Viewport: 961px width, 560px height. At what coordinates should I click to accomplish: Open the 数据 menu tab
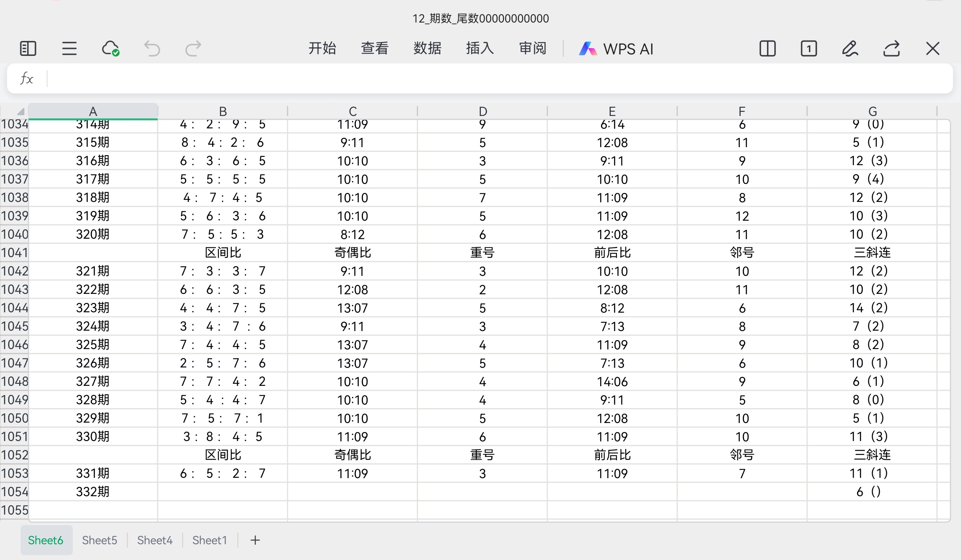tap(427, 48)
